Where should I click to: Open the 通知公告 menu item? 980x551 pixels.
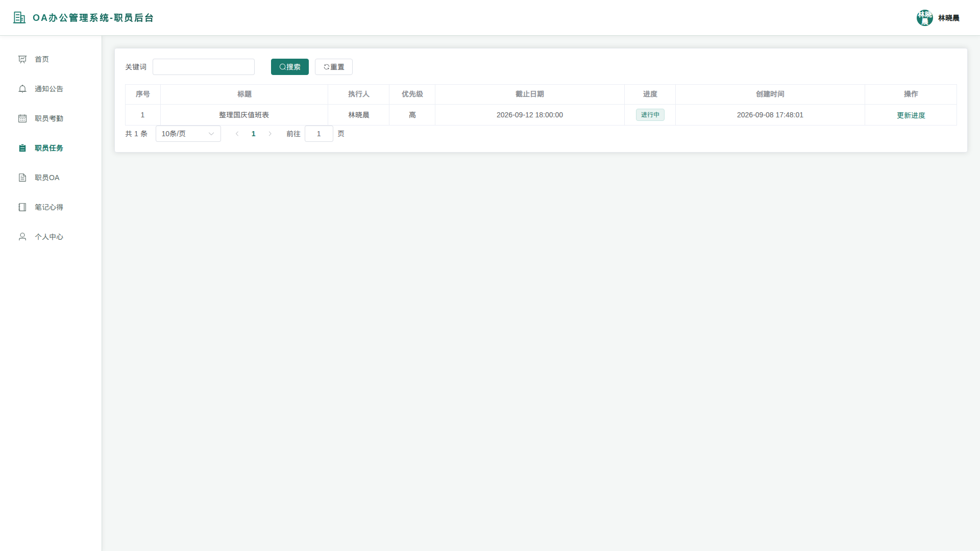tap(51, 89)
